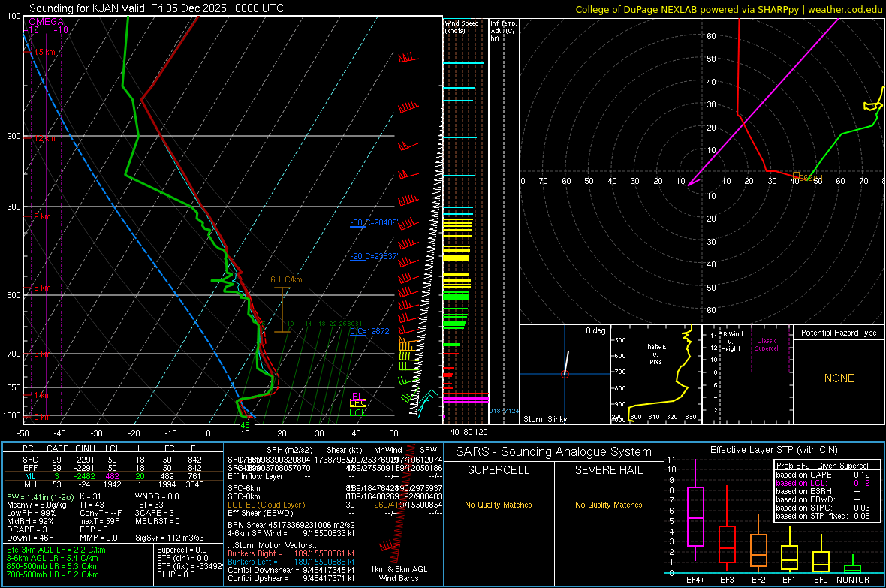This screenshot has width=886, height=588.
Task: Select the SFC parcel row
Action: tap(112, 460)
